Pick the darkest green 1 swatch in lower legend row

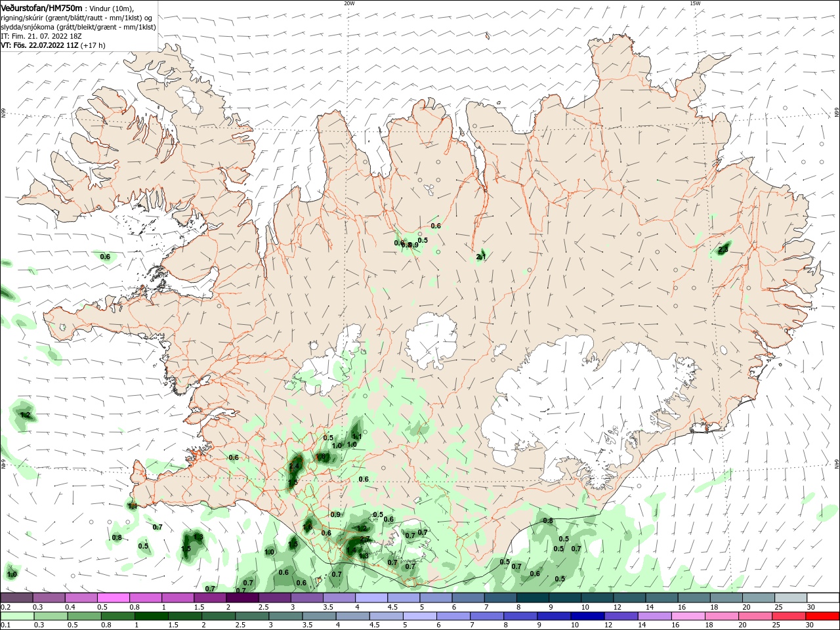pos(152,616)
